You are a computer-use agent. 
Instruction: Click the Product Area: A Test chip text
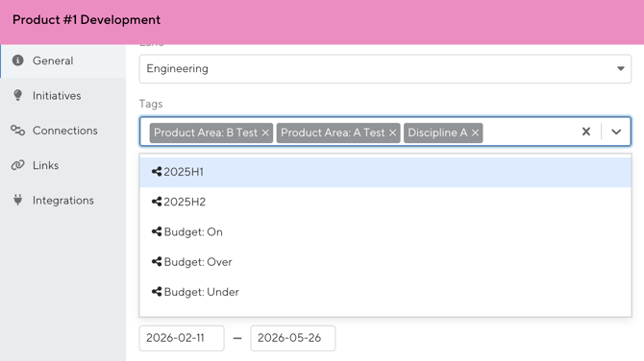tap(333, 132)
